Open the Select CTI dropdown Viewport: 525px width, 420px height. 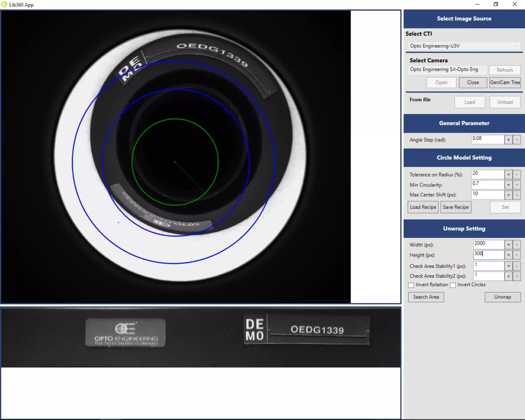(x=464, y=46)
